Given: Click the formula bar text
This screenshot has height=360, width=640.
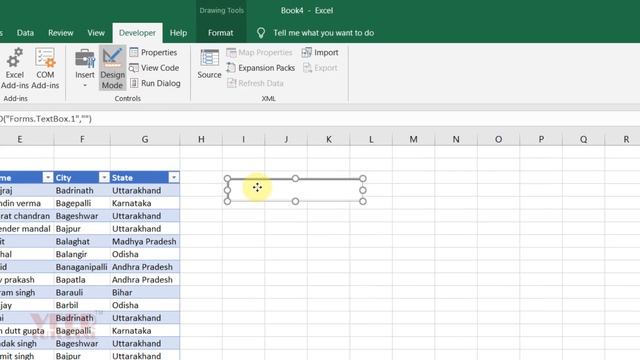Looking at the screenshot, I should (x=46, y=119).
